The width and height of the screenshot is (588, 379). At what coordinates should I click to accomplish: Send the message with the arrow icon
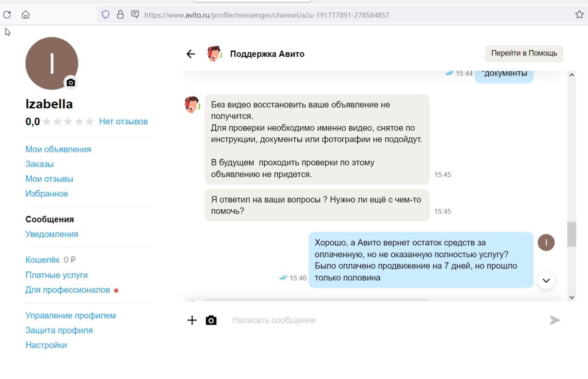point(555,320)
